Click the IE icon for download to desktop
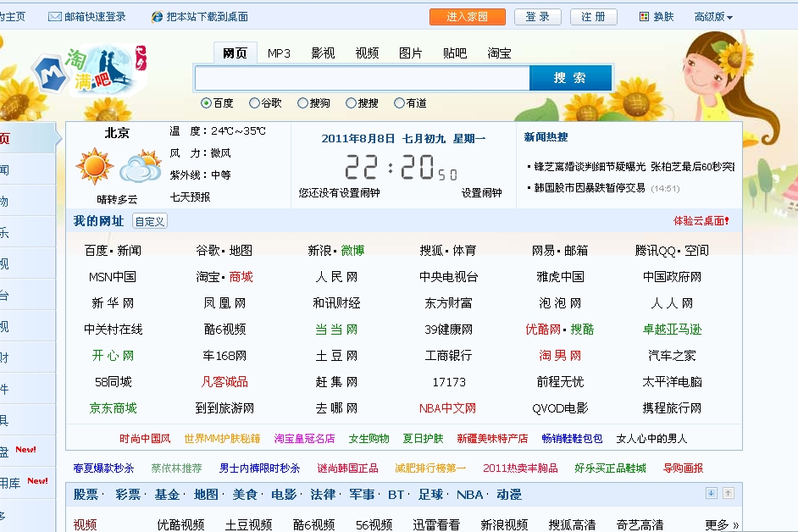 pyautogui.click(x=158, y=17)
